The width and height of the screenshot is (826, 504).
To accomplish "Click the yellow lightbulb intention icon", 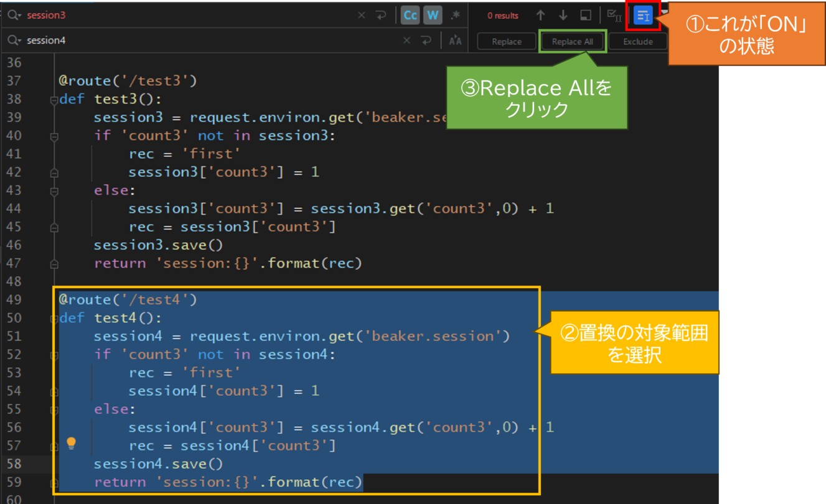I will (x=72, y=443).
